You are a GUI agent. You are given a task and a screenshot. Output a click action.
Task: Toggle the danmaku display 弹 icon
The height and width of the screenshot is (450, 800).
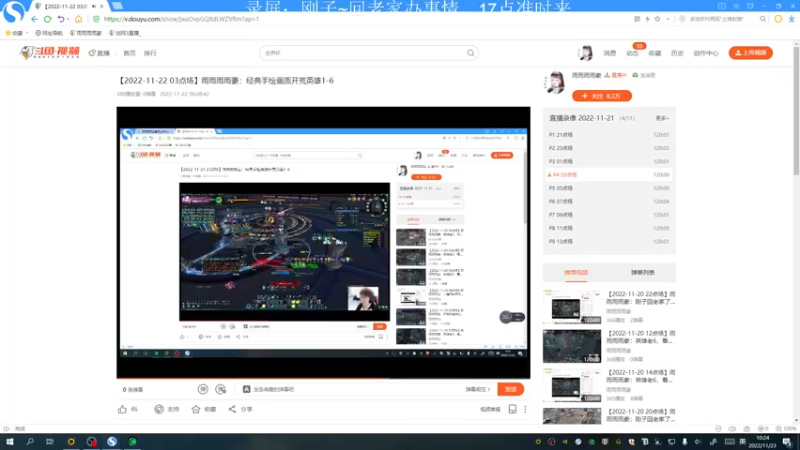coord(203,389)
